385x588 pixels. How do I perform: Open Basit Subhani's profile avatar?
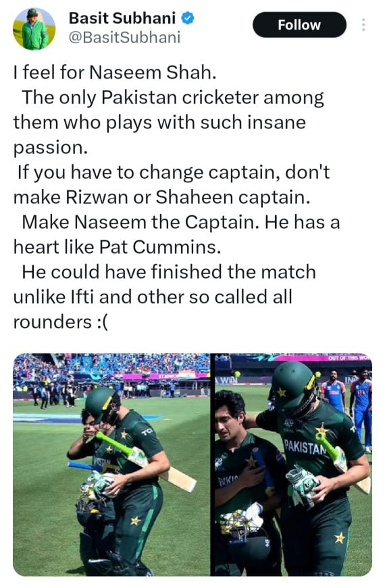tap(34, 29)
